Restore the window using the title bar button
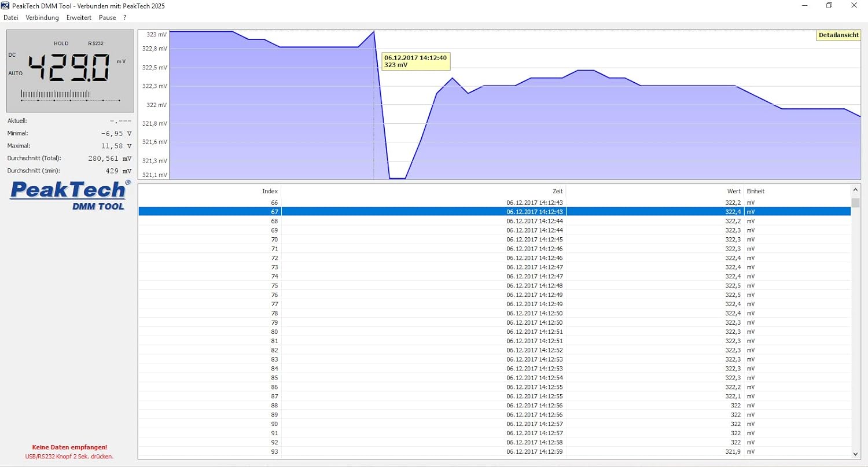This screenshot has height=467, width=868. [x=829, y=5]
